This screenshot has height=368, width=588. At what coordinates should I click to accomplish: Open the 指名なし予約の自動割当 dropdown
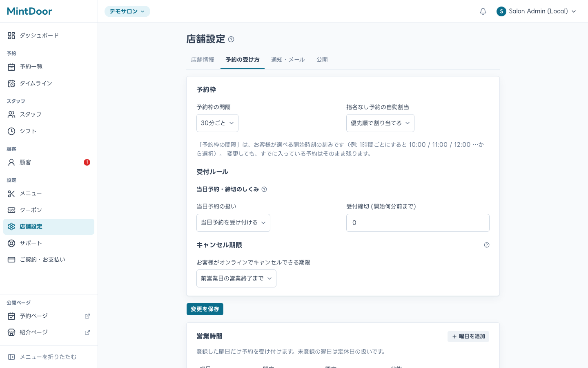pos(380,123)
